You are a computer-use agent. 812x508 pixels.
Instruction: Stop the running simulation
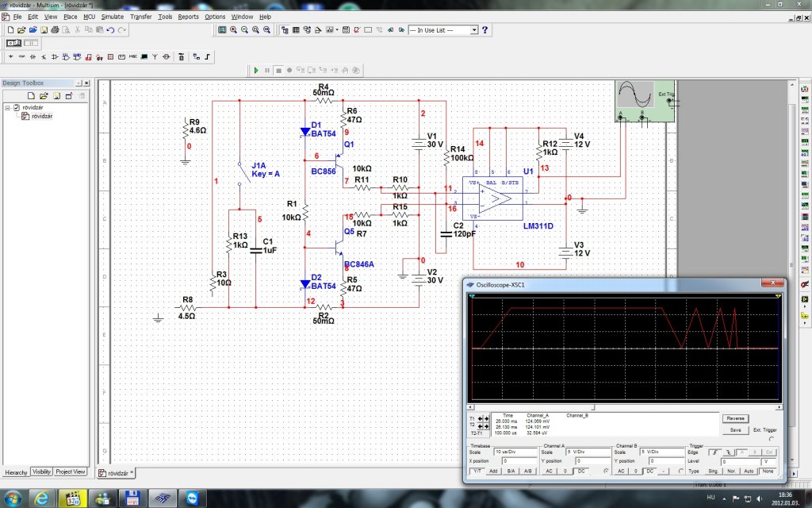coord(278,70)
